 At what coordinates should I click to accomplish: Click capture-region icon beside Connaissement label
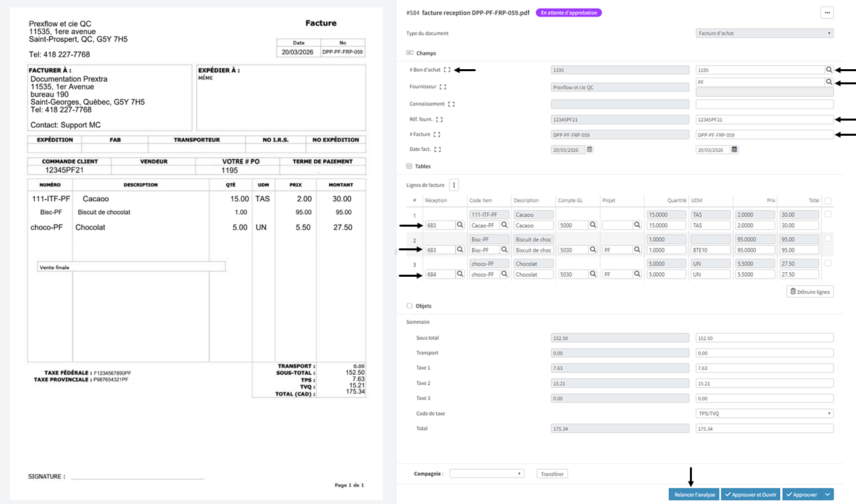tap(451, 104)
